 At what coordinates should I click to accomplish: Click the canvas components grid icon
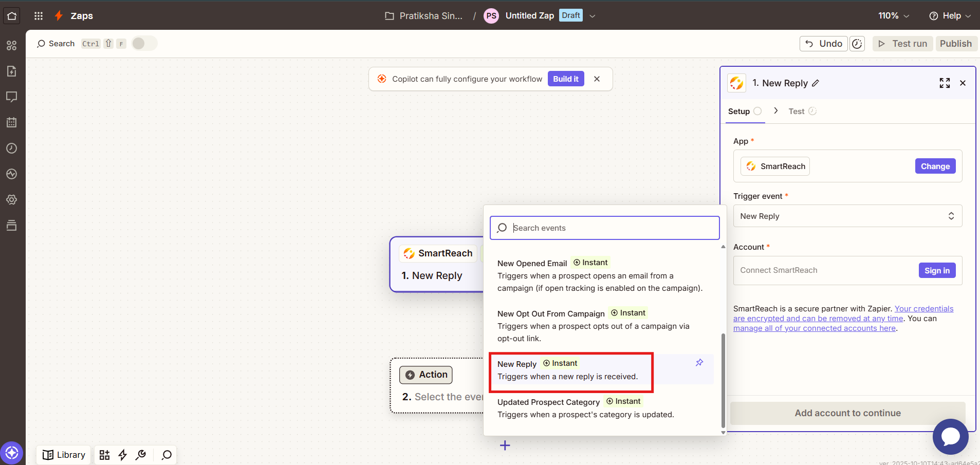pyautogui.click(x=105, y=455)
